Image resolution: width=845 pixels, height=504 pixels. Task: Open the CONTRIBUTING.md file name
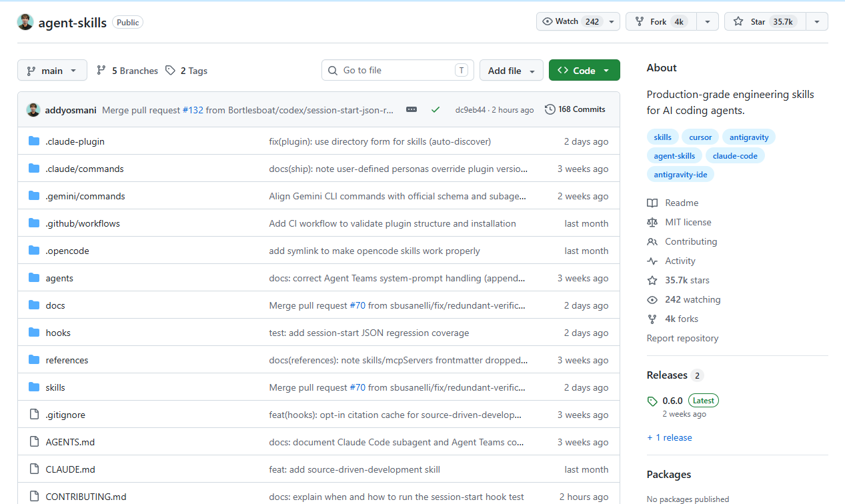(x=86, y=497)
